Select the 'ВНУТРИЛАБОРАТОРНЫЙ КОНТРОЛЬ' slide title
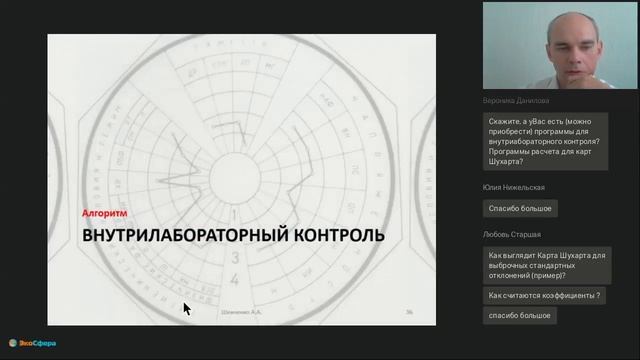 tap(233, 235)
